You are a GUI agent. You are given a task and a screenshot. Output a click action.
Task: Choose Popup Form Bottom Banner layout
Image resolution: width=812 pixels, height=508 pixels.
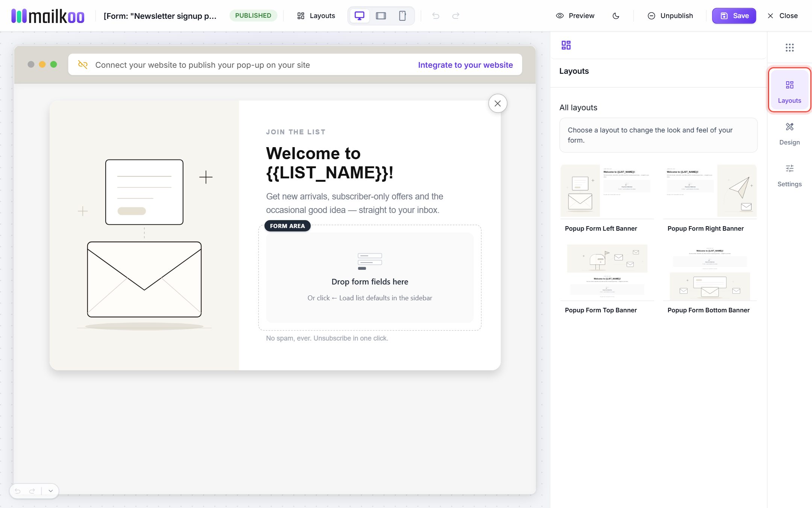click(x=710, y=280)
